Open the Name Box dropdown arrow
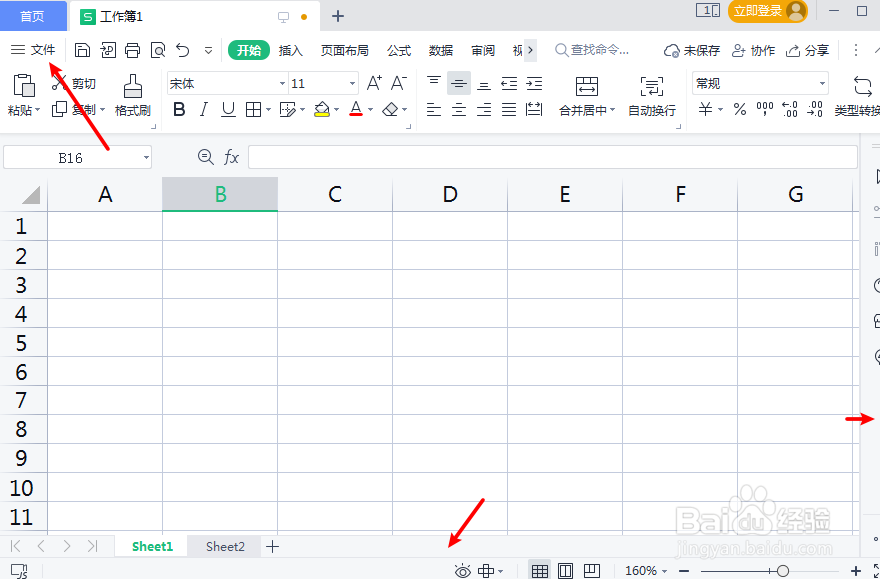The width and height of the screenshot is (880, 579). (x=146, y=158)
